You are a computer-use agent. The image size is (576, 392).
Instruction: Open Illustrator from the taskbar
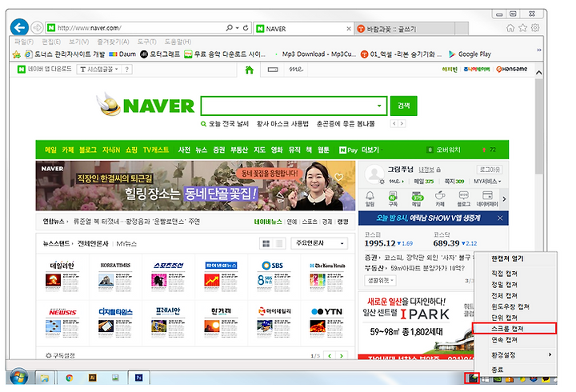[92, 378]
